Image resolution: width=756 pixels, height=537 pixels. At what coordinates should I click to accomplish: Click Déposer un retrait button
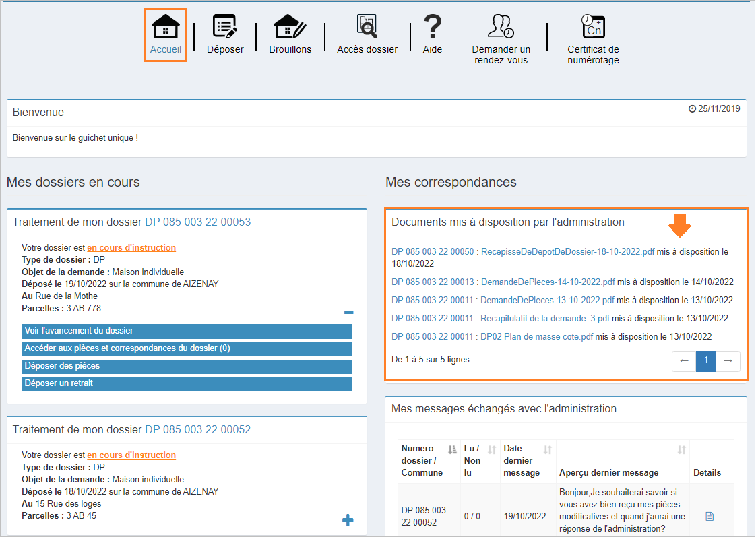pyautogui.click(x=187, y=383)
